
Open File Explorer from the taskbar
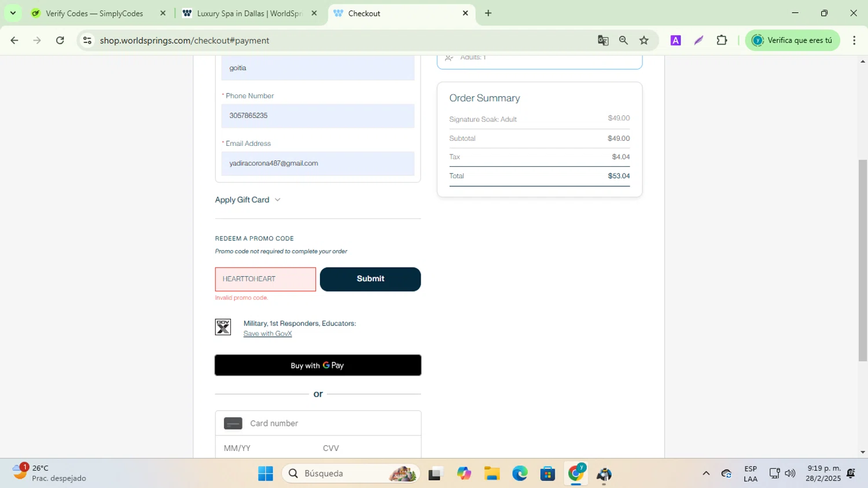point(492,474)
